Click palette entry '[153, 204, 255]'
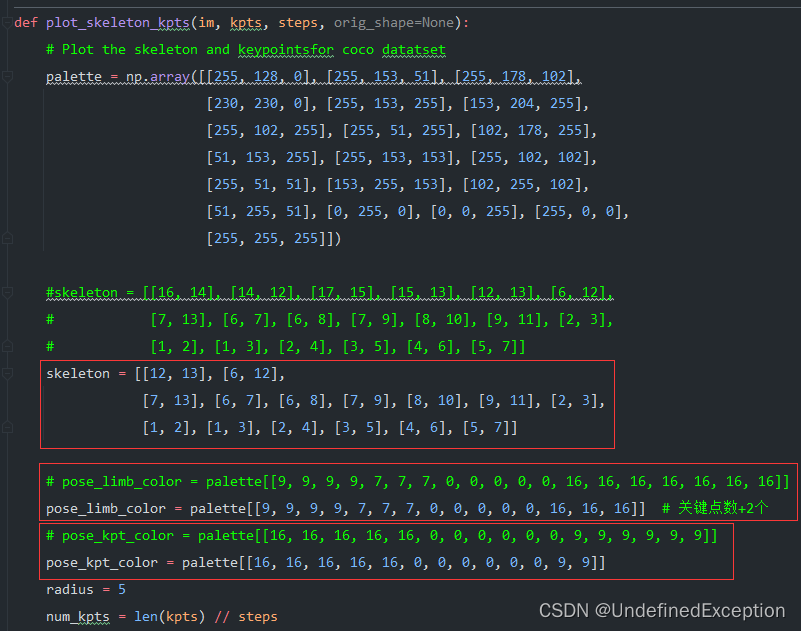 pyautogui.click(x=522, y=104)
